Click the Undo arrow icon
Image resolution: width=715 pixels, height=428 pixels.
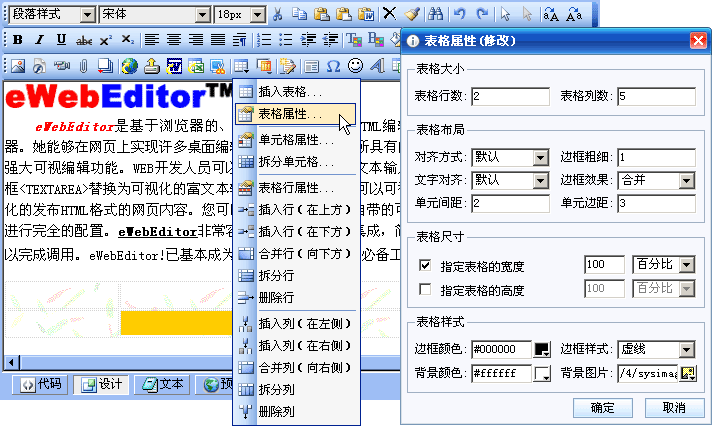click(460, 15)
